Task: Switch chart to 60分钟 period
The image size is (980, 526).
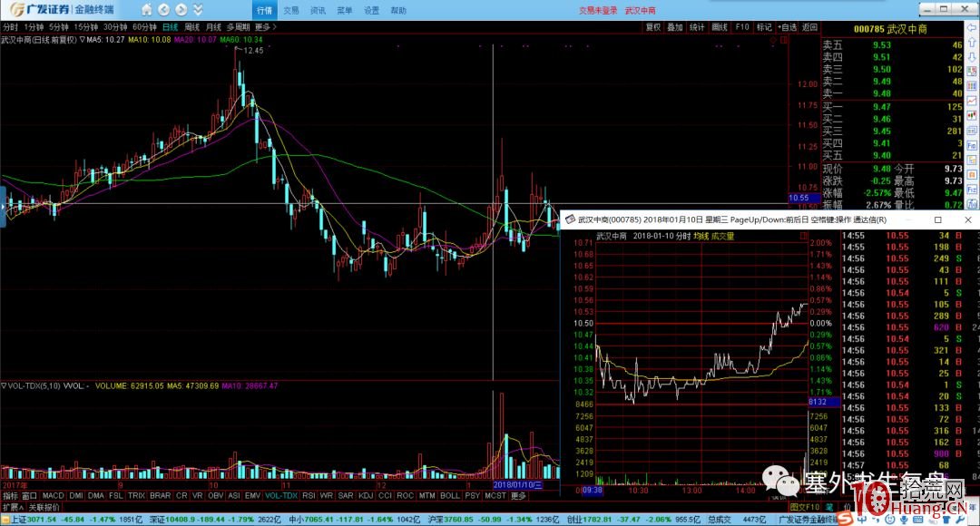Action: [x=144, y=27]
